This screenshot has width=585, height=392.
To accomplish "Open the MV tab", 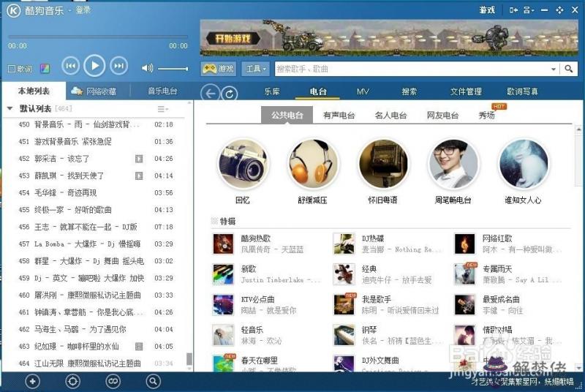I will coord(363,91).
